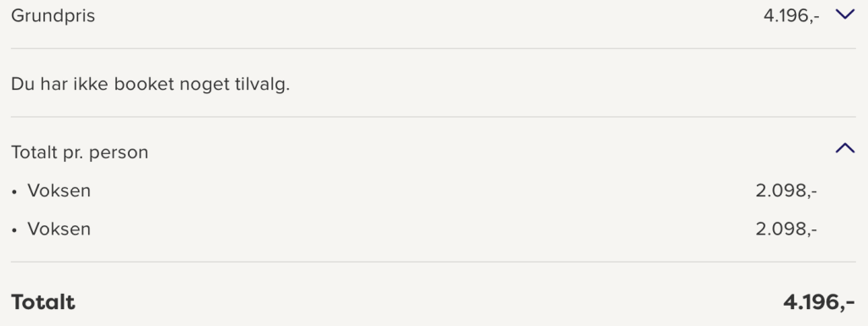Collapse the Totalt pr. person up chevron

[x=845, y=148]
